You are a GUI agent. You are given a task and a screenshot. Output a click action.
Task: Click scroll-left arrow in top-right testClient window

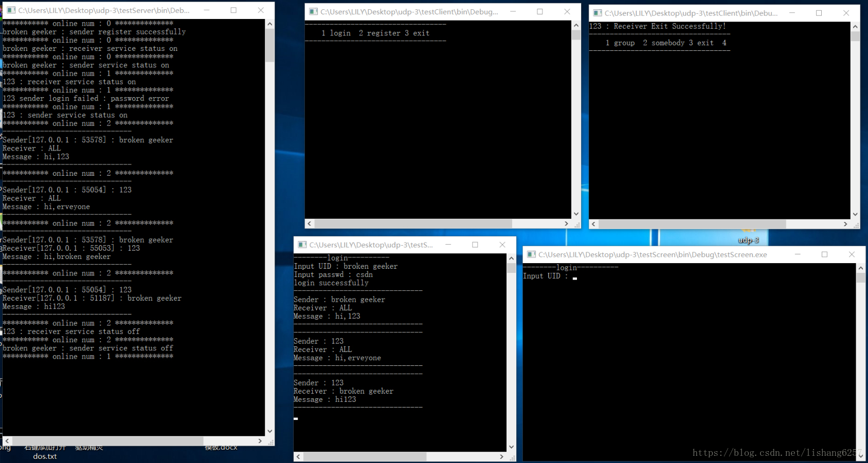point(594,225)
